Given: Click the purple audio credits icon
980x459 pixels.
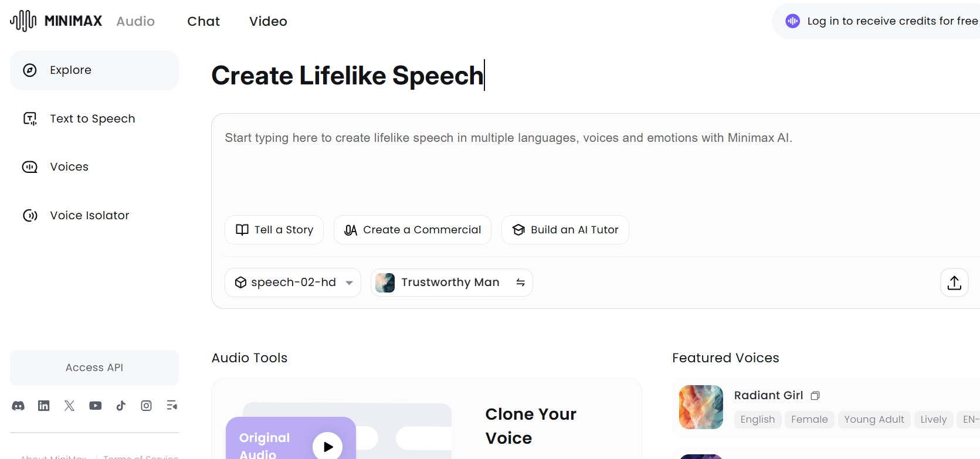Looking at the screenshot, I should [x=793, y=21].
